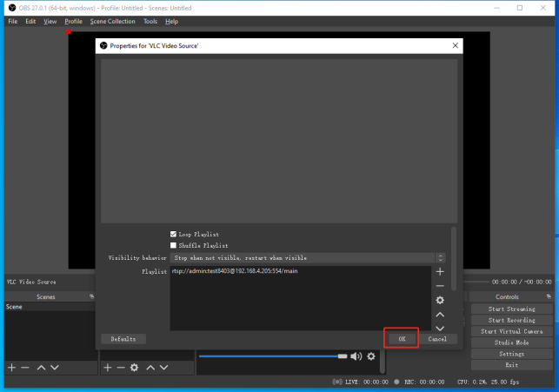Open playlist entry settings gear icon
The width and height of the screenshot is (559, 392).
440,300
